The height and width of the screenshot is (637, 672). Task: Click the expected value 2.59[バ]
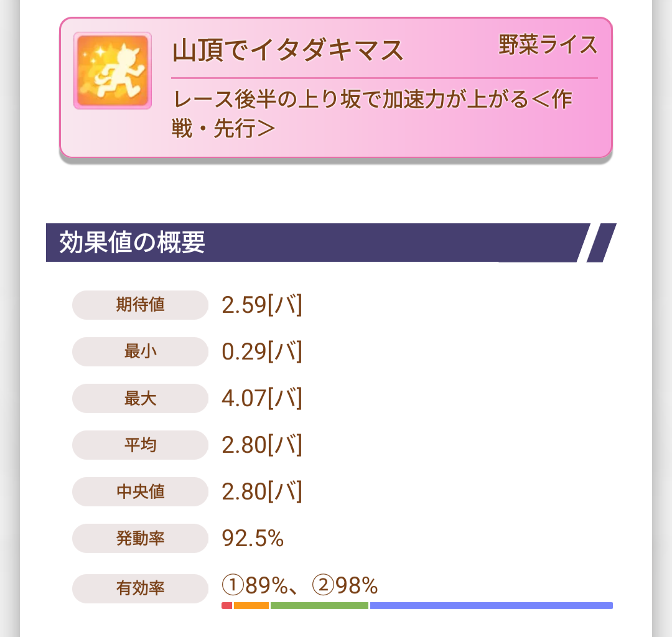click(262, 305)
